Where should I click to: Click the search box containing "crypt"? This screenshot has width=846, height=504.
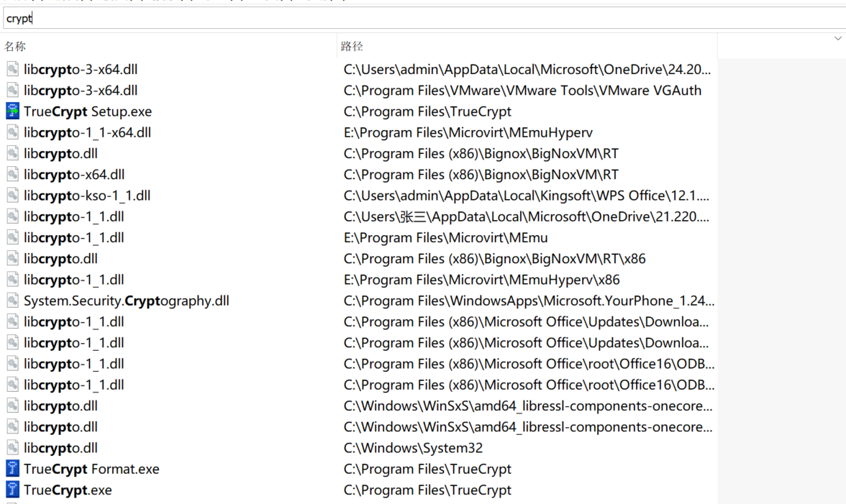(423, 18)
